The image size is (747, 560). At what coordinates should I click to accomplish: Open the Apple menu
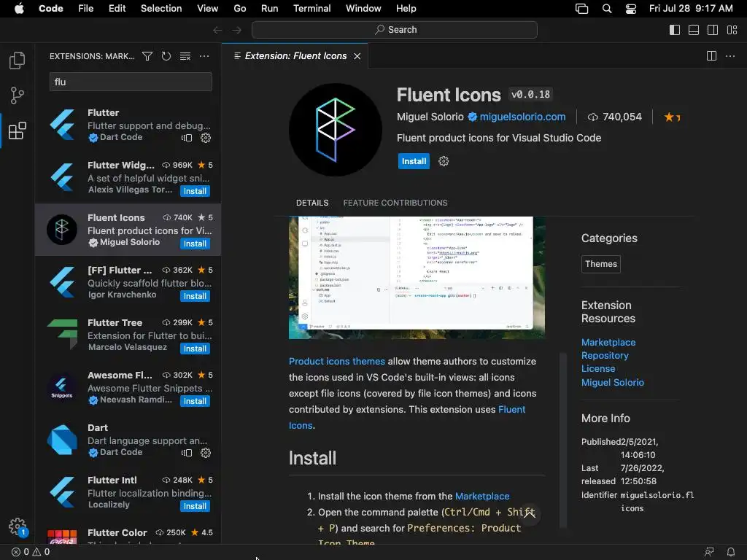(x=19, y=9)
